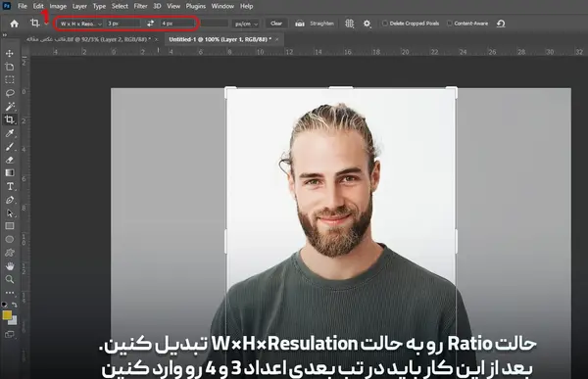Select the Magic Wand tool
This screenshot has width=588, height=379.
click(x=10, y=107)
